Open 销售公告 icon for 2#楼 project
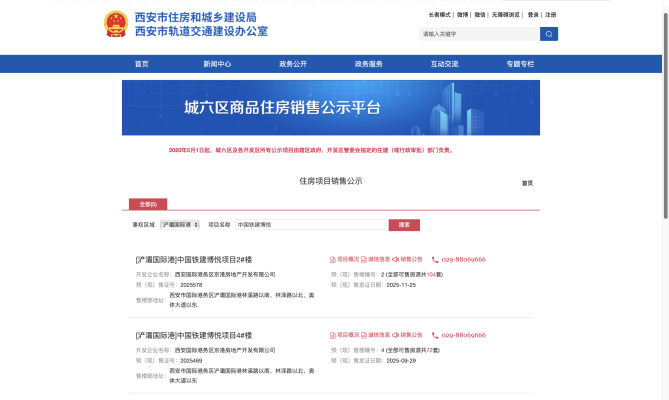 pyautogui.click(x=397, y=259)
